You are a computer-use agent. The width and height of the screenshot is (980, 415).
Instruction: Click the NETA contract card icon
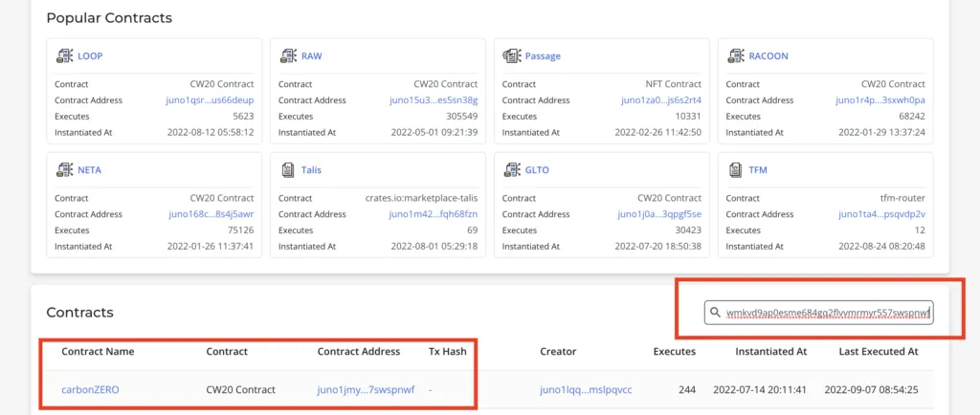(x=64, y=170)
